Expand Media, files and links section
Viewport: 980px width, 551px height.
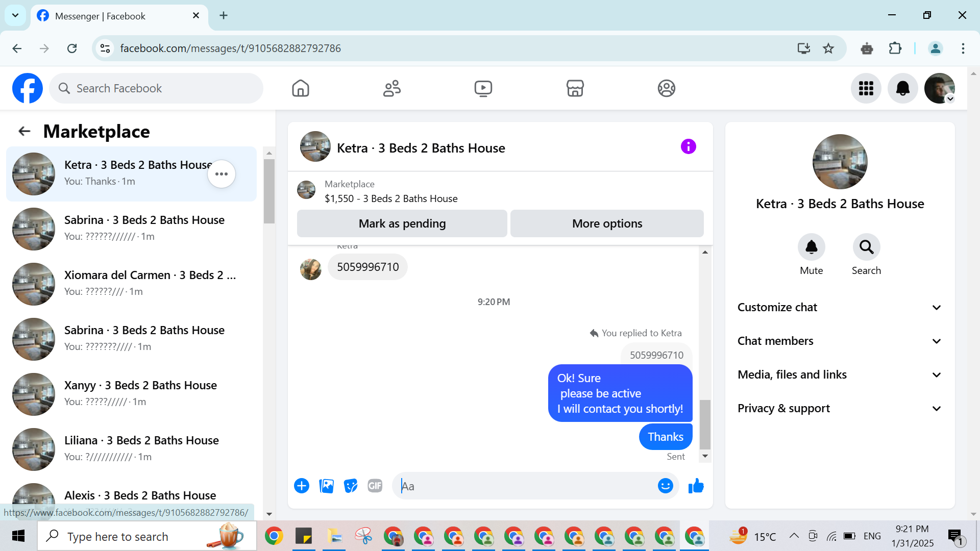click(x=840, y=374)
